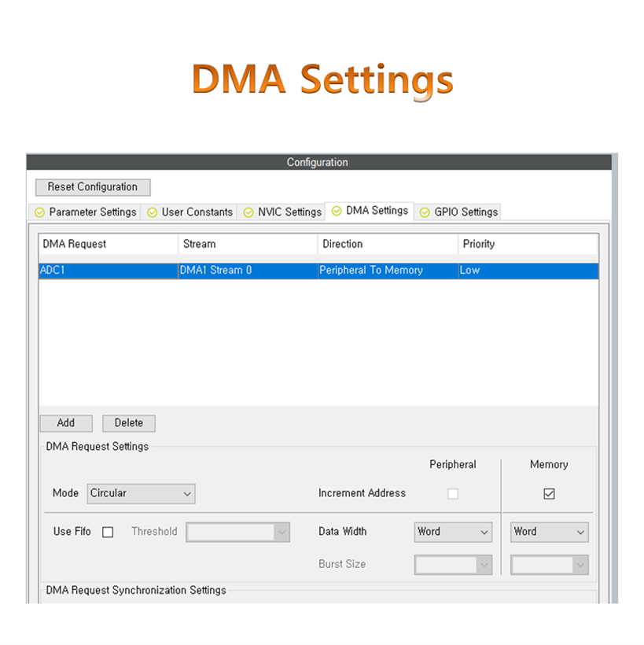644x645 pixels.
Task: Toggle the Peripheral Increment Address checkbox
Action: (453, 494)
